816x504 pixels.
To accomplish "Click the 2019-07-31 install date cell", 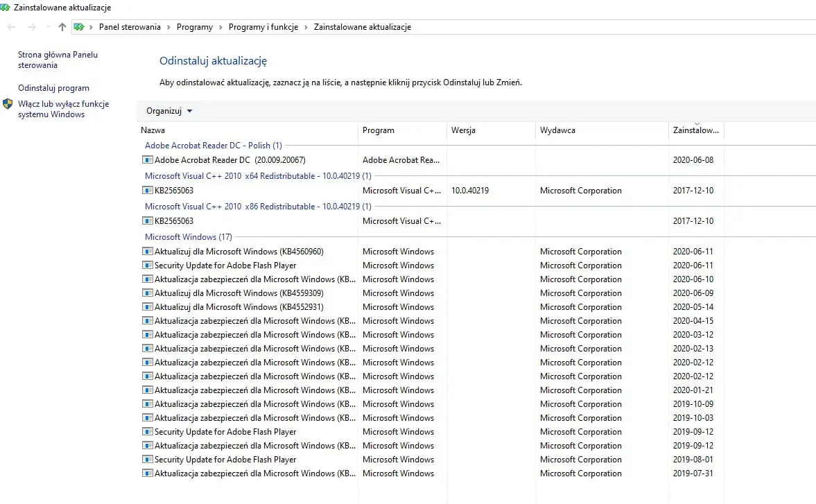I will click(x=693, y=473).
